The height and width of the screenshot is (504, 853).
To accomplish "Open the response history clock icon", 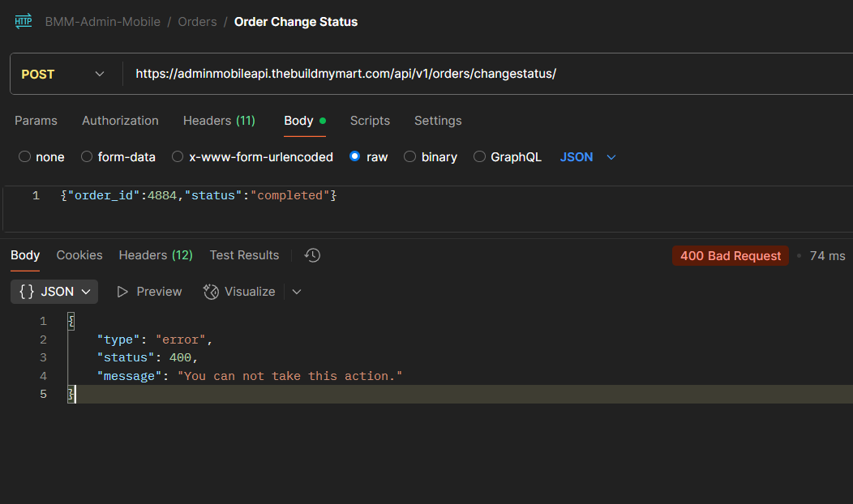I will tap(312, 255).
